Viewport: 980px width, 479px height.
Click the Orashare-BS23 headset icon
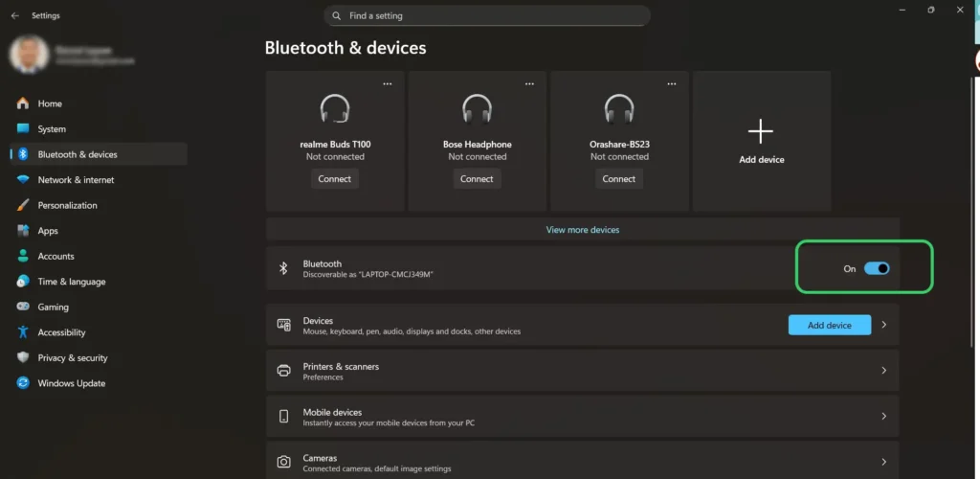[619, 109]
